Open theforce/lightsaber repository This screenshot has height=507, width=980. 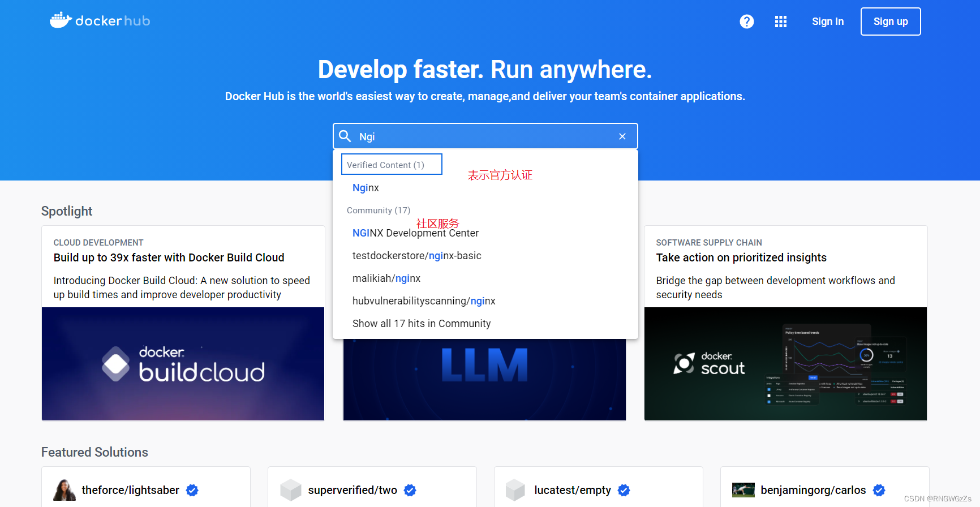tap(131, 490)
